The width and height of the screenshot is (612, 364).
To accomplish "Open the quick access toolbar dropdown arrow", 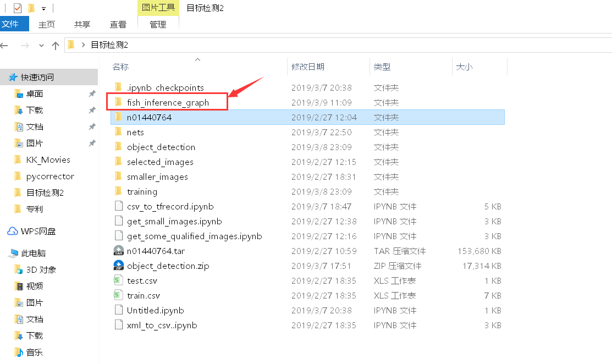I will (x=44, y=9).
